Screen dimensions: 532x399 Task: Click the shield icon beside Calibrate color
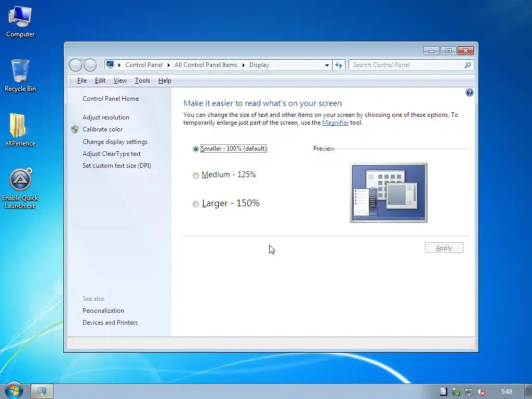pos(75,129)
